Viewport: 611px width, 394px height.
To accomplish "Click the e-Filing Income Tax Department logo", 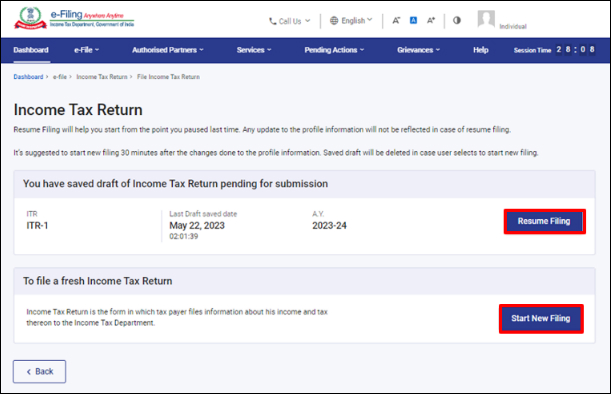I will 74,19.
